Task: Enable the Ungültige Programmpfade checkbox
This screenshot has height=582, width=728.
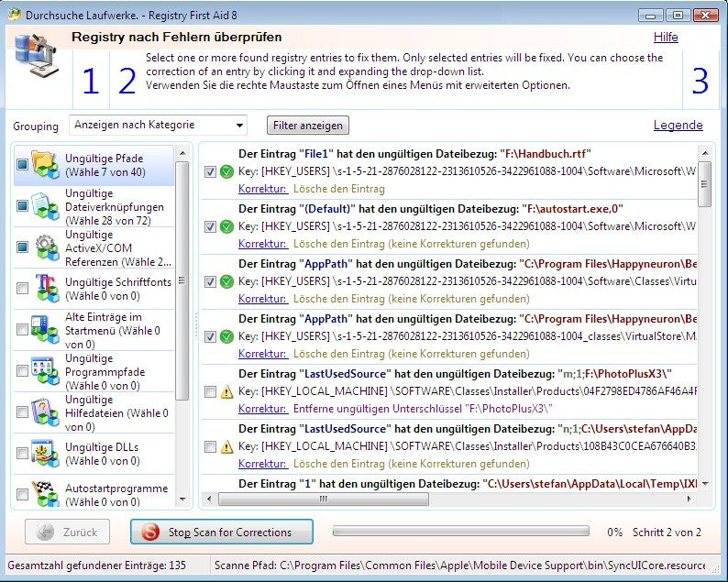Action: pos(22,370)
